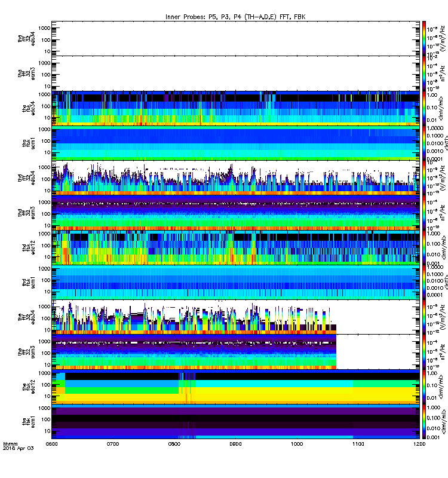This screenshot has height=478, width=448.
Task: Click the 'tha fbk edc34' panel label
Action: click(x=29, y=109)
